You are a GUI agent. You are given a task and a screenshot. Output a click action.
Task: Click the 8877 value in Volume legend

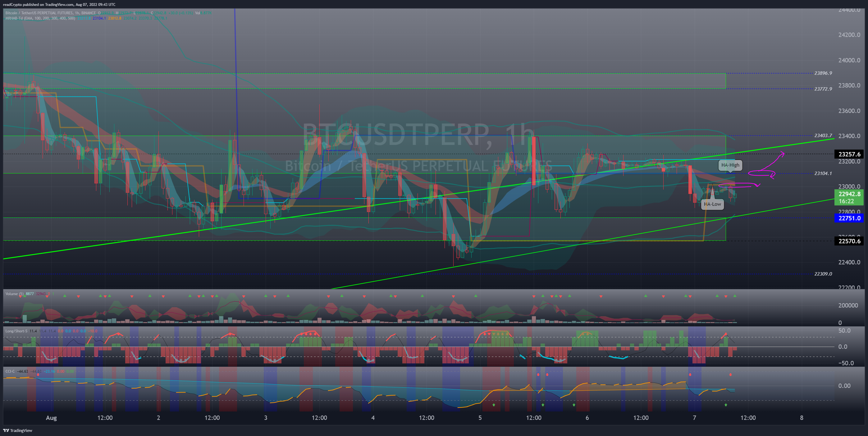coord(30,294)
